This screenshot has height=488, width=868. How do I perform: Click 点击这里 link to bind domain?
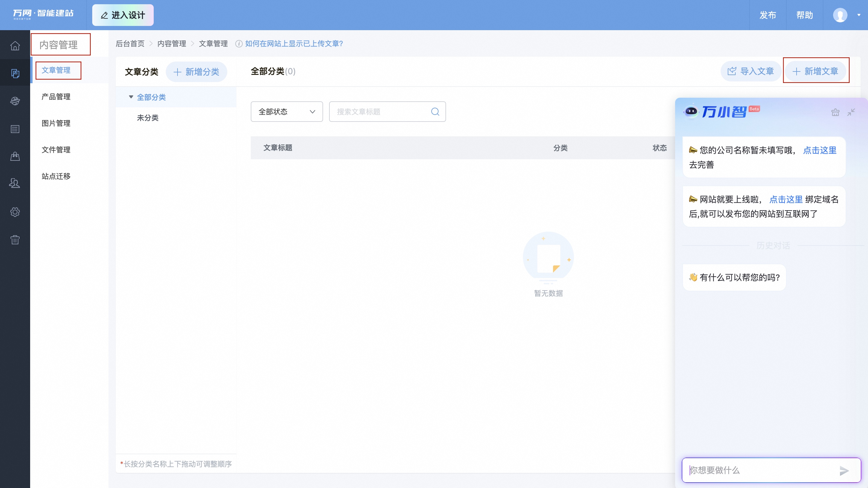click(786, 199)
